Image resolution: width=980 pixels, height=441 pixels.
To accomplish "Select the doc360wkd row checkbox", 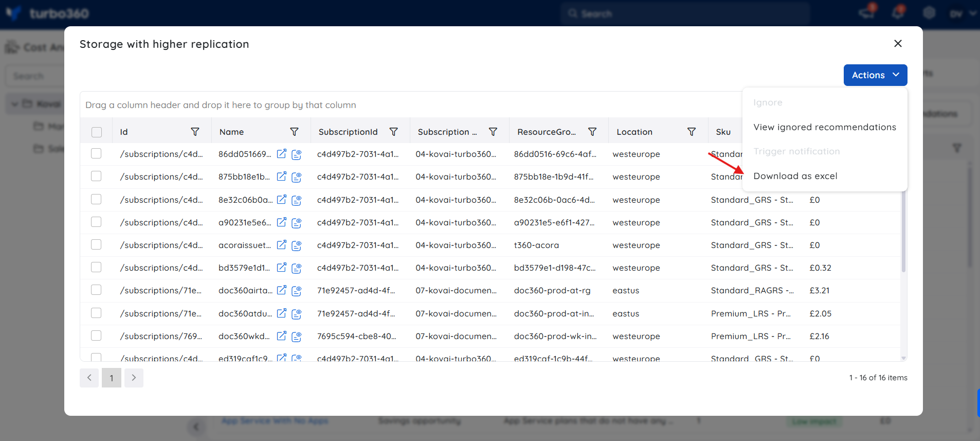I will pyautogui.click(x=96, y=336).
